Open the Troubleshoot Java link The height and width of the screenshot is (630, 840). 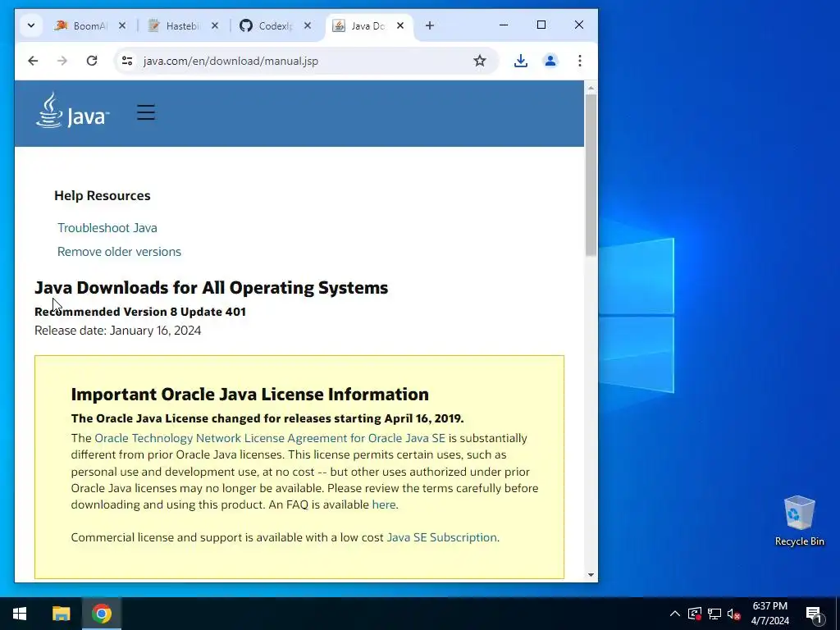(x=107, y=228)
